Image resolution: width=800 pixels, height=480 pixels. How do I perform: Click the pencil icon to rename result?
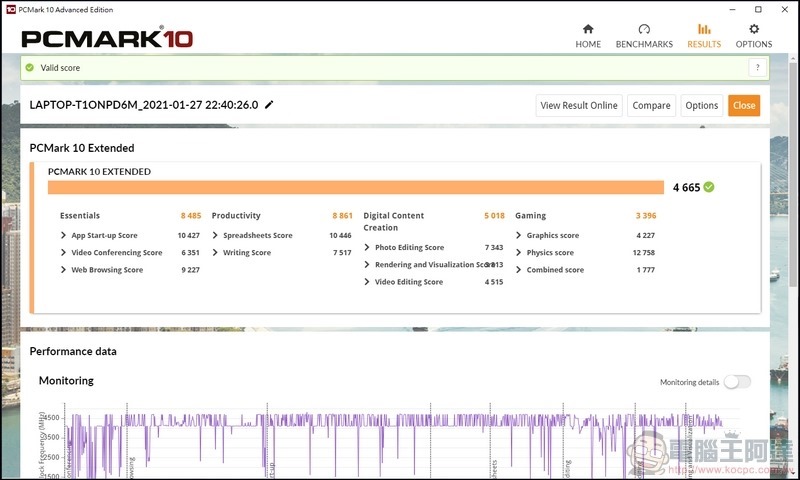click(269, 105)
